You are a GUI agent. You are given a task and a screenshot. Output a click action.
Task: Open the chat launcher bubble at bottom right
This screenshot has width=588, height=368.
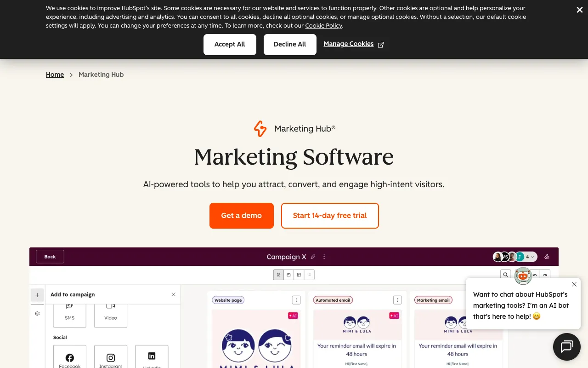pyautogui.click(x=566, y=346)
